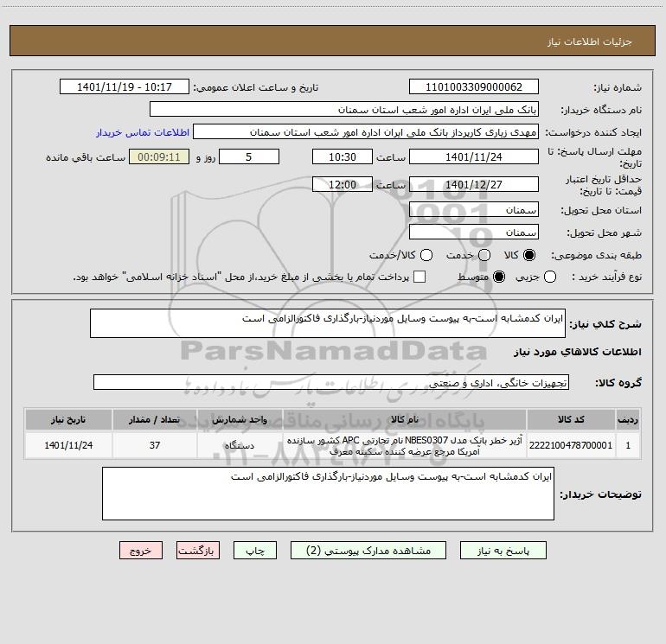Choose the متوسط purchase type radio

499,277
